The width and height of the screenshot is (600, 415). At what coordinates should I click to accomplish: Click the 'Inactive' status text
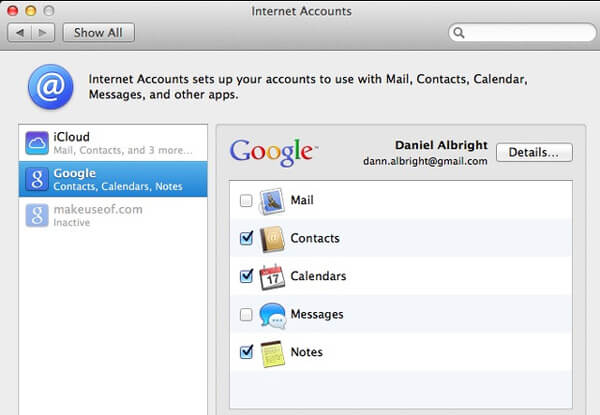pos(72,222)
